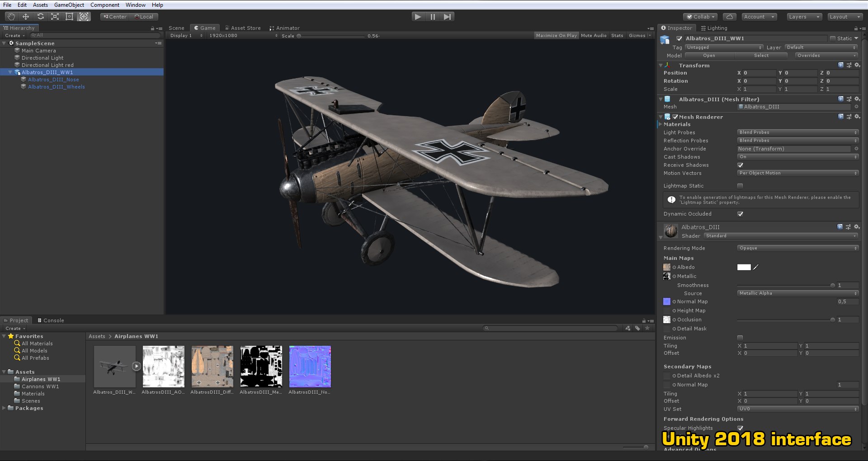
Task: Toggle Mesh Renderer enabled checkbox
Action: [x=675, y=117]
